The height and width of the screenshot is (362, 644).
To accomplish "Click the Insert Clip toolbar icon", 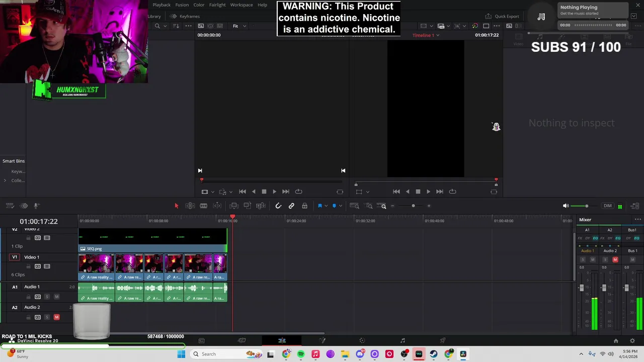I will tap(234, 206).
